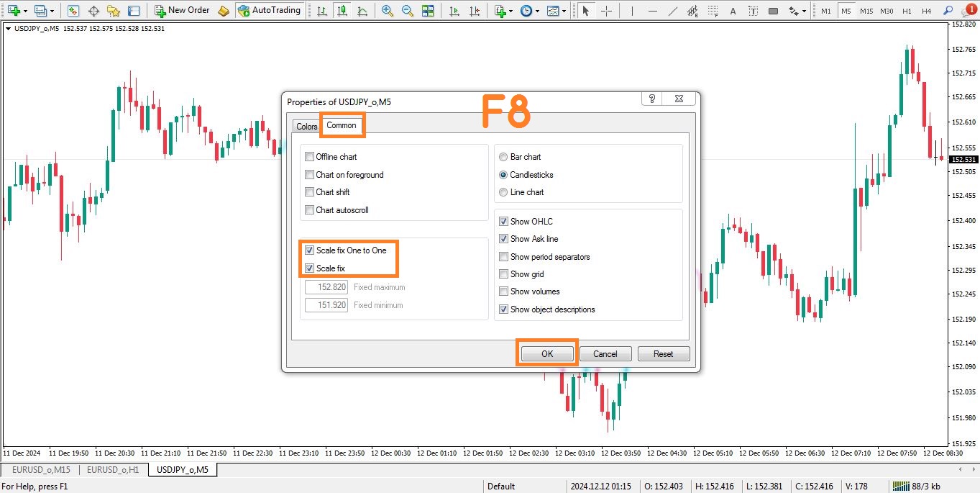Select the draw trendline tool
980x493 pixels.
672,11
